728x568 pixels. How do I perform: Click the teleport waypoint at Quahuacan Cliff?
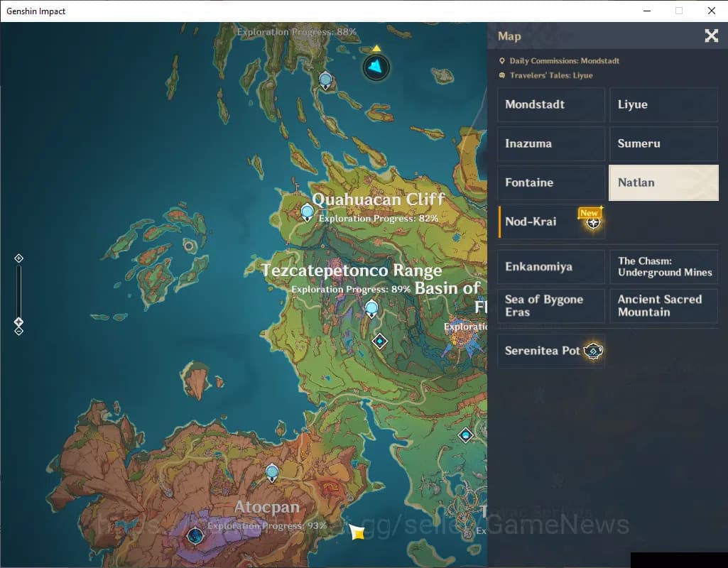pyautogui.click(x=307, y=212)
